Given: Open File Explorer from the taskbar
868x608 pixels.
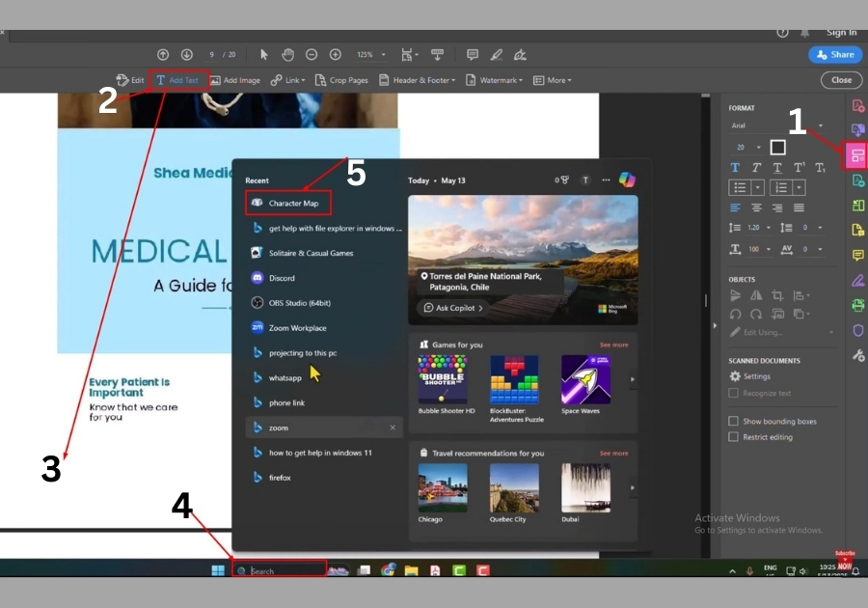Looking at the screenshot, I should tap(411, 570).
